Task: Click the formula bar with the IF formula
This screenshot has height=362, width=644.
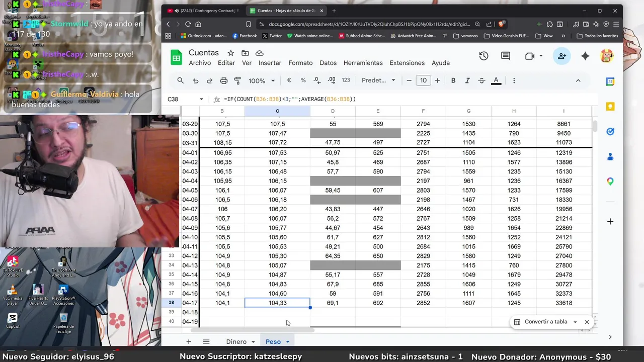Action: (x=408, y=99)
